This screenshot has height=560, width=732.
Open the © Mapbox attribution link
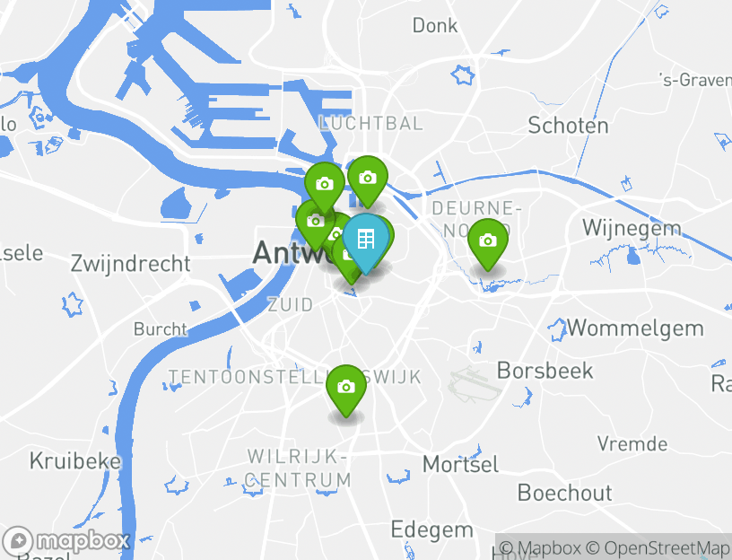540,547
